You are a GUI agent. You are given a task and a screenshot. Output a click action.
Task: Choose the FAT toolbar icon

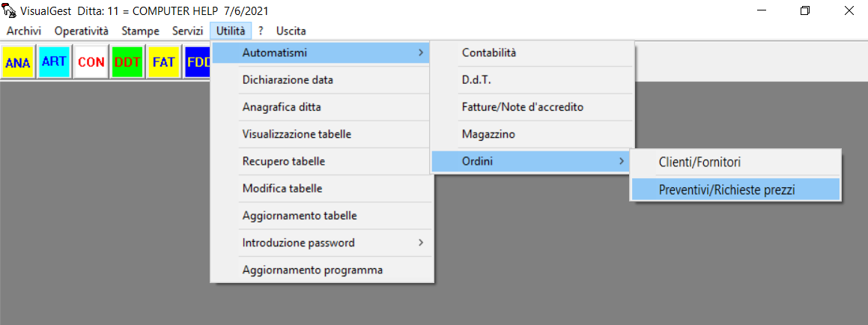(164, 62)
